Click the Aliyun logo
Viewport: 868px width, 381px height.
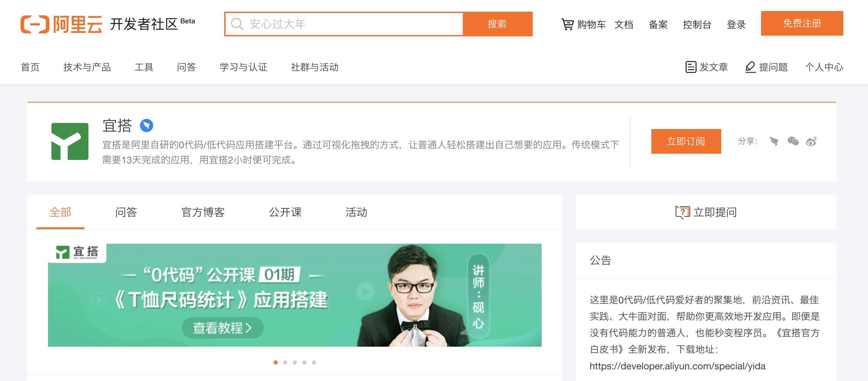pyautogui.click(x=61, y=24)
